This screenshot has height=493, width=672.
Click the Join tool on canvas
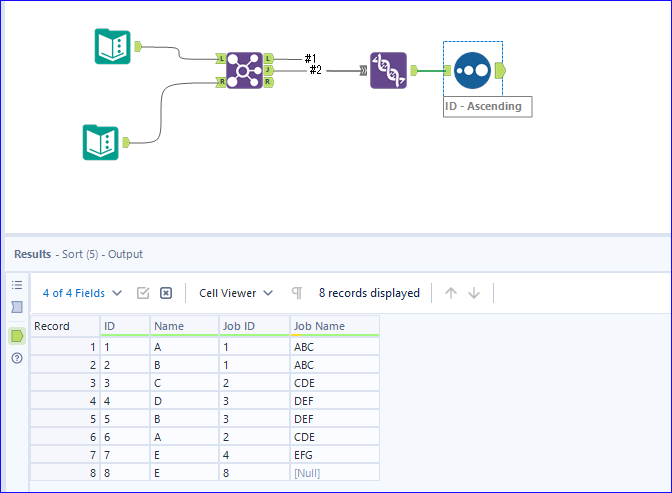pyautogui.click(x=244, y=70)
